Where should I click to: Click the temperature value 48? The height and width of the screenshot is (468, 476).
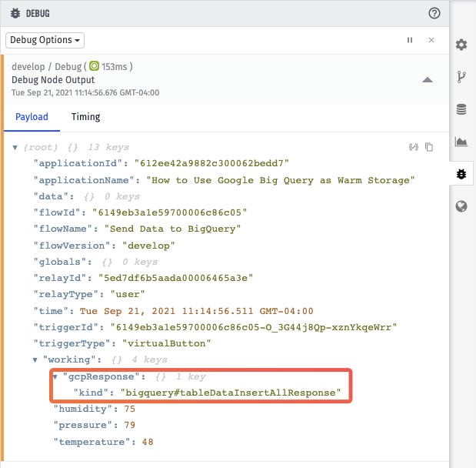pyautogui.click(x=148, y=442)
